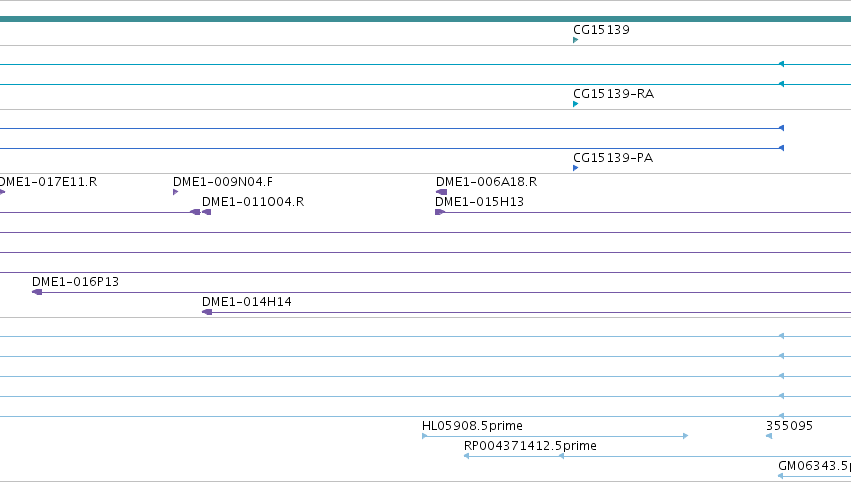The height and width of the screenshot is (482, 851).
Task: Click the DME1-014H14 label
Action: click(x=246, y=302)
